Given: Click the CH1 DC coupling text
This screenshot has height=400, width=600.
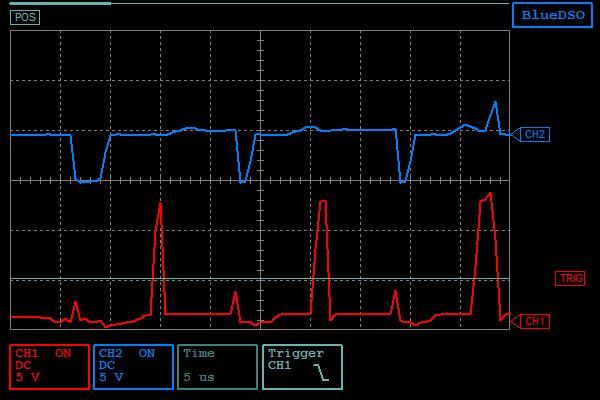Looking at the screenshot, I should (23, 366).
